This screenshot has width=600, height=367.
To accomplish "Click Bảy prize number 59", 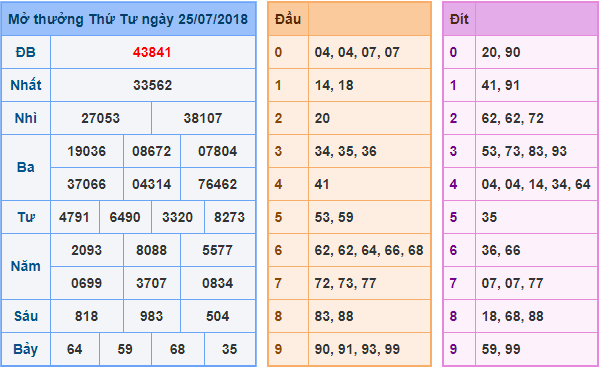I will (x=125, y=349).
